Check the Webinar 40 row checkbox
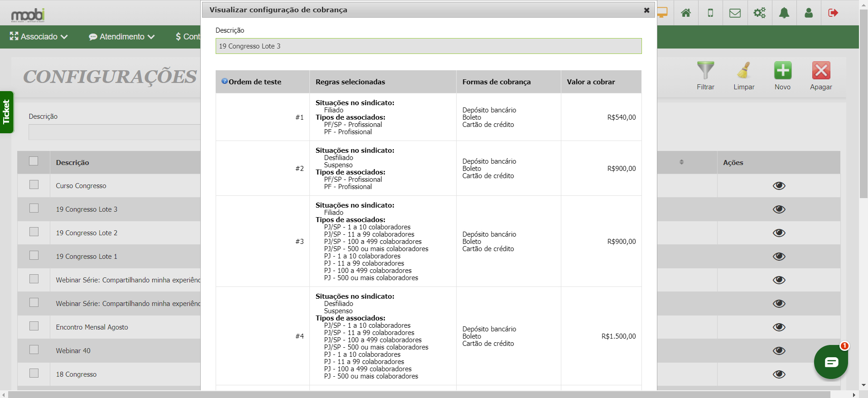Viewport: 868px width, 398px height. pyautogui.click(x=34, y=350)
